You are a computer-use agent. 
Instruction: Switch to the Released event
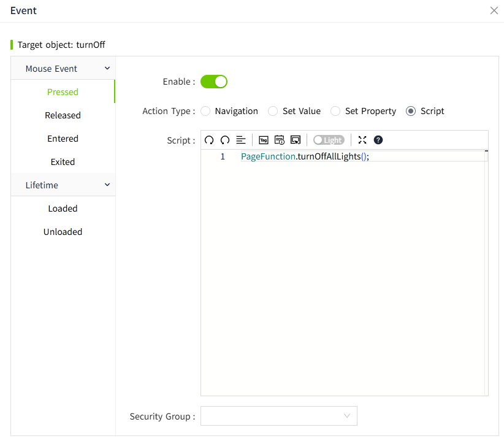click(63, 115)
